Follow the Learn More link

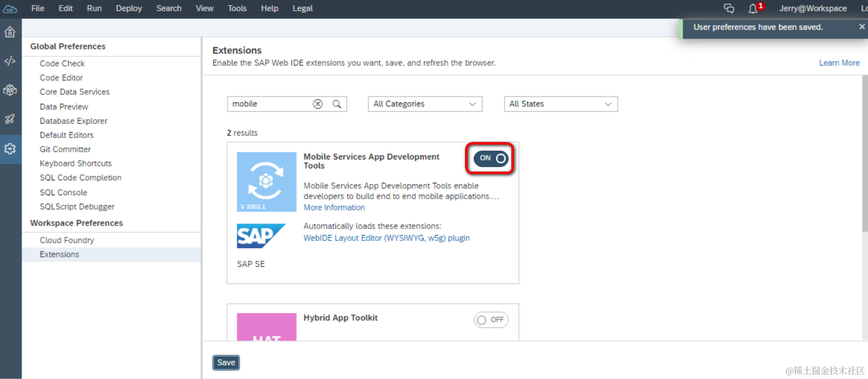(839, 63)
